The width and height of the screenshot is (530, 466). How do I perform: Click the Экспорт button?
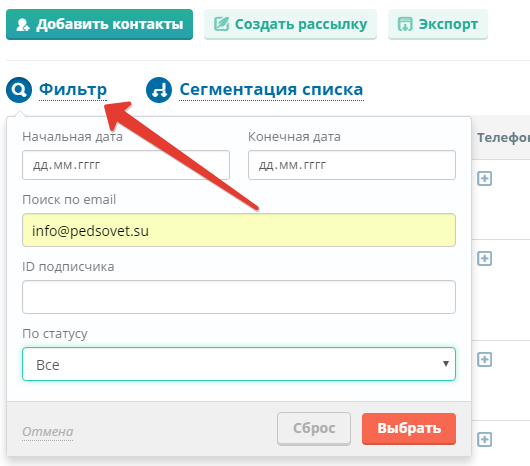(438, 24)
